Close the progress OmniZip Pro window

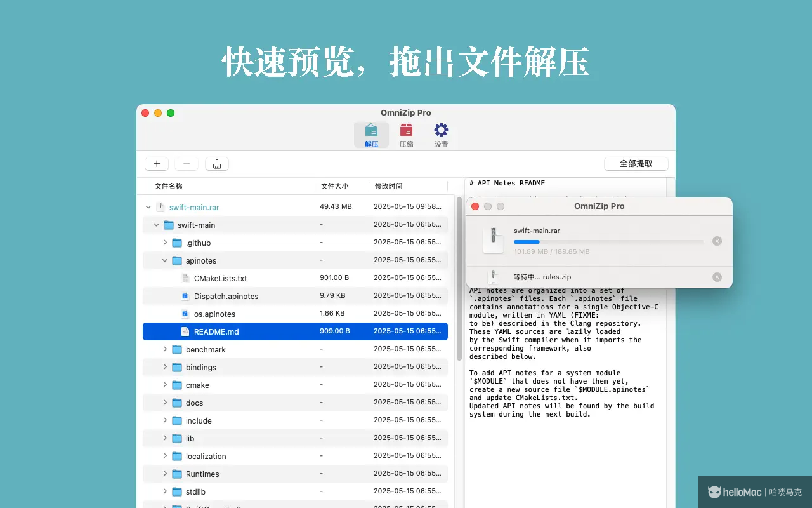(x=475, y=206)
